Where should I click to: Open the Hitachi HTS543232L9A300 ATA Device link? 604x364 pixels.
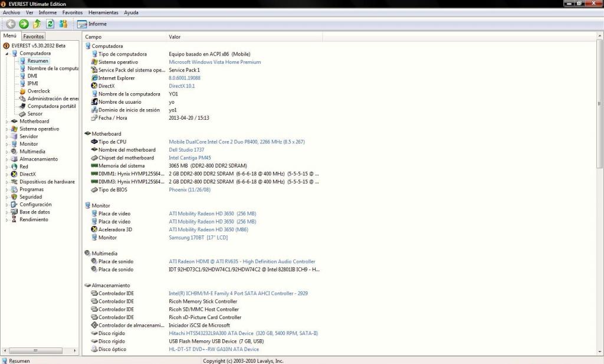(243, 333)
